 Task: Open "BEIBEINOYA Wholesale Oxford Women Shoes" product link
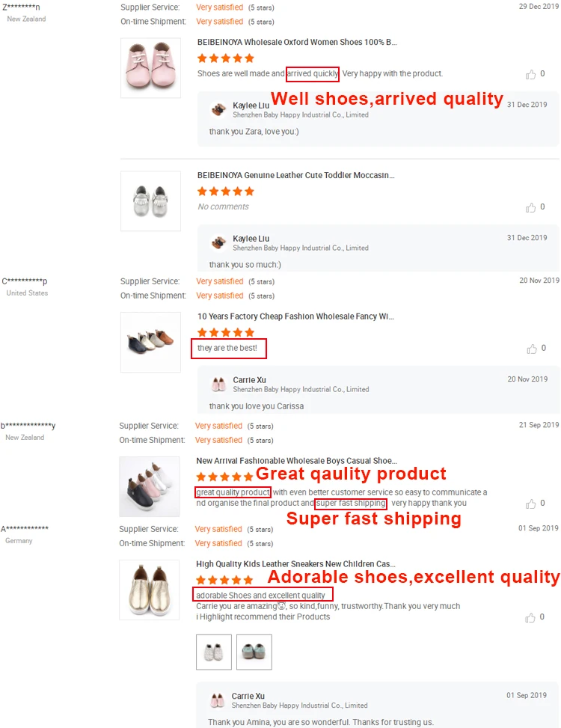[x=297, y=43]
